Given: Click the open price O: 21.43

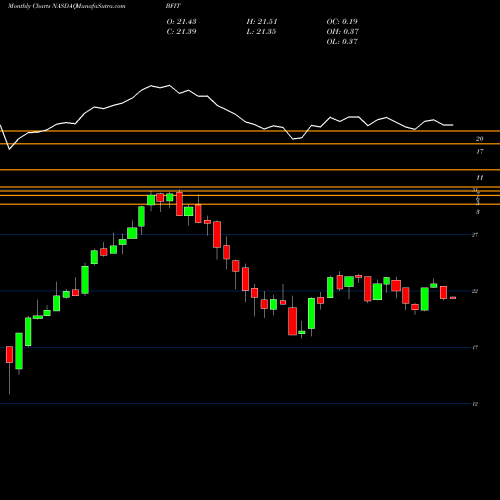Looking at the screenshot, I should click(x=181, y=22).
